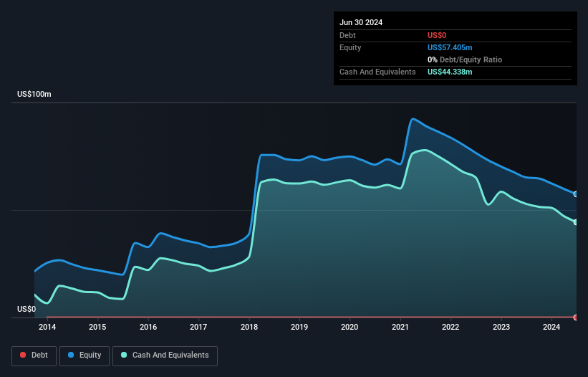The width and height of the screenshot is (588, 377).
Task: Toggle the Cash And Equivalents legend button
Action: click(165, 355)
